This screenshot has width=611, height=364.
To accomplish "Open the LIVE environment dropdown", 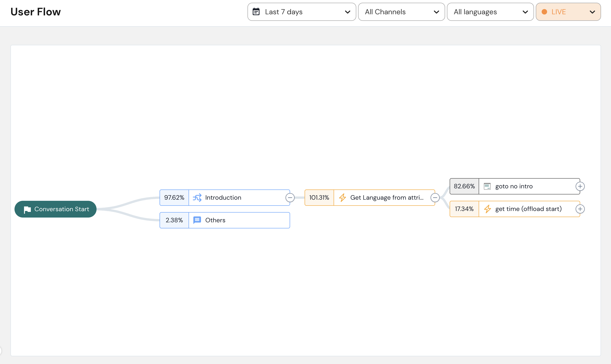I will click(x=568, y=12).
